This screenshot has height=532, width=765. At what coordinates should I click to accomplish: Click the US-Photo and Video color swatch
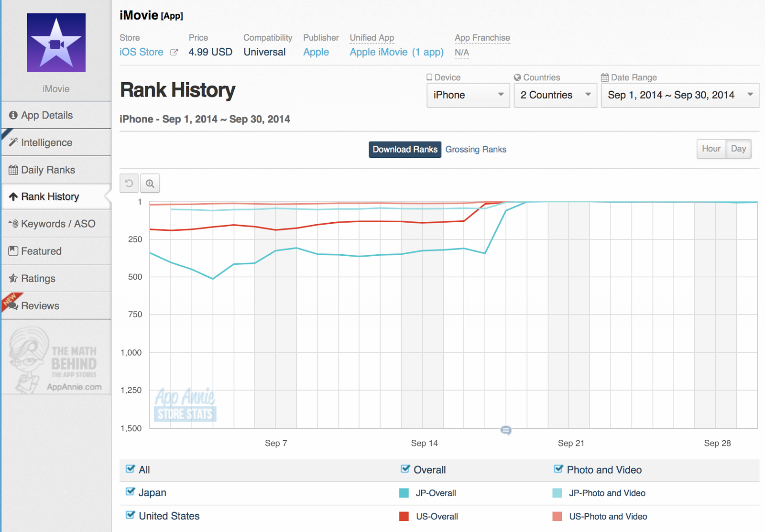click(x=557, y=516)
